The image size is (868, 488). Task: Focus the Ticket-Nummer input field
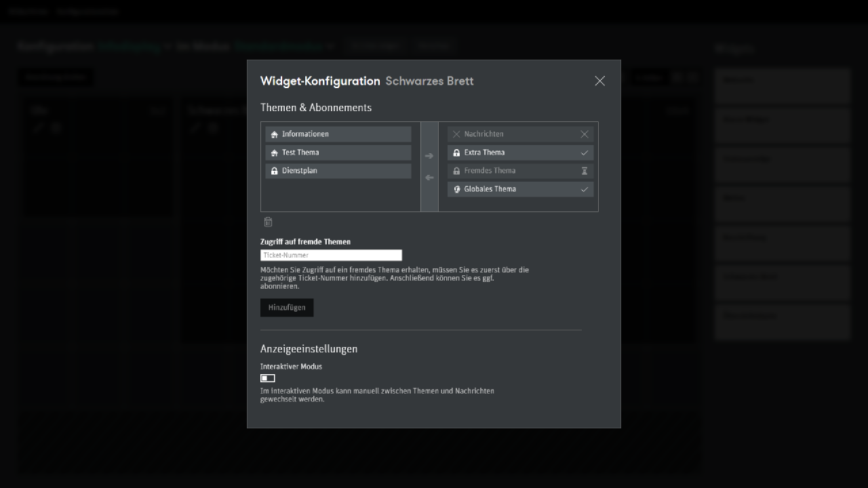point(331,255)
